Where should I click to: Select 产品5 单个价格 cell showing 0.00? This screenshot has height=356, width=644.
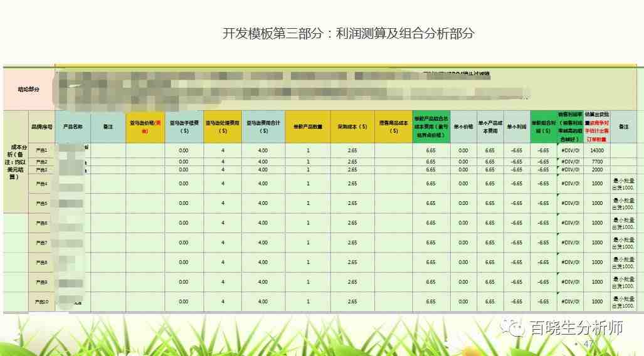tap(463, 203)
